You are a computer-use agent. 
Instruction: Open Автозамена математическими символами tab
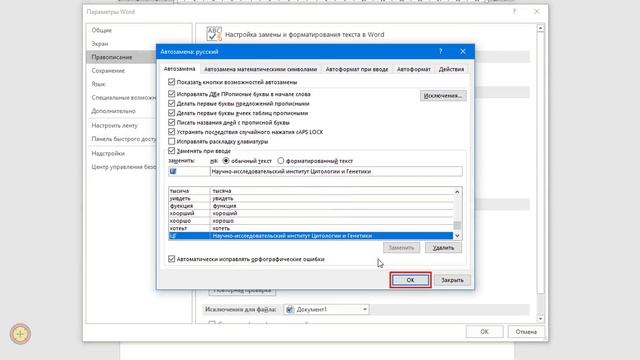(260, 69)
